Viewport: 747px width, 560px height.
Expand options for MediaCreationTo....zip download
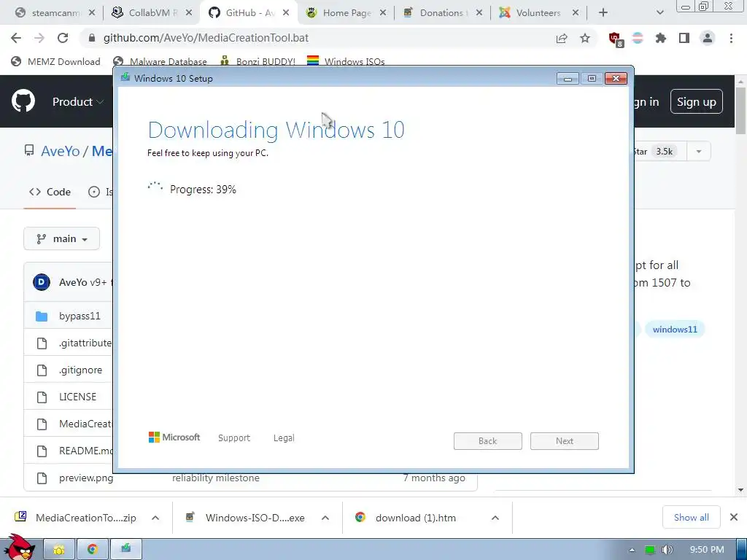(x=155, y=518)
